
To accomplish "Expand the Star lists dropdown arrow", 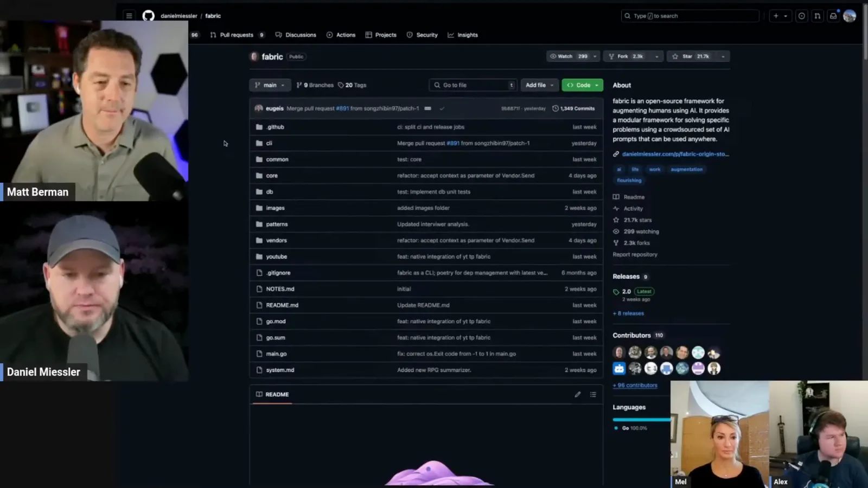I will (723, 56).
